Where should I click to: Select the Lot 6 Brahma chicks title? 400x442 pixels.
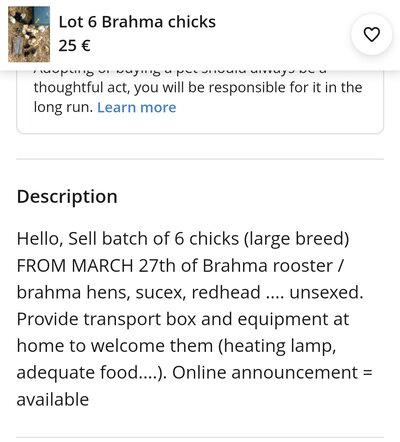pyautogui.click(x=137, y=22)
